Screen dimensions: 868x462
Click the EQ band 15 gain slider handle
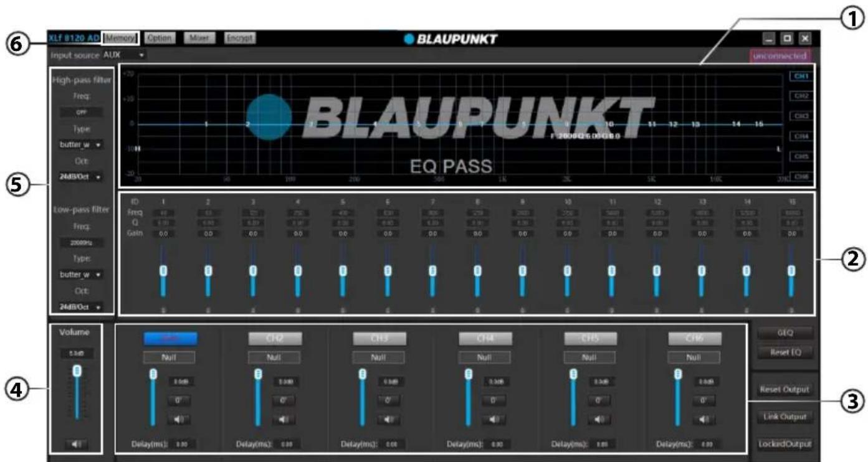coord(791,271)
